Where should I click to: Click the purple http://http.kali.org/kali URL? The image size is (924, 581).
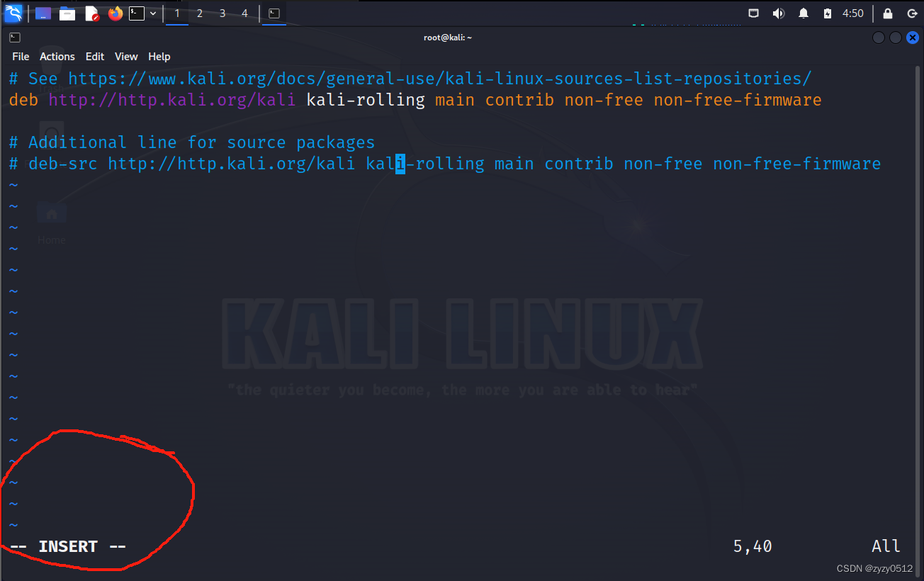[172, 100]
